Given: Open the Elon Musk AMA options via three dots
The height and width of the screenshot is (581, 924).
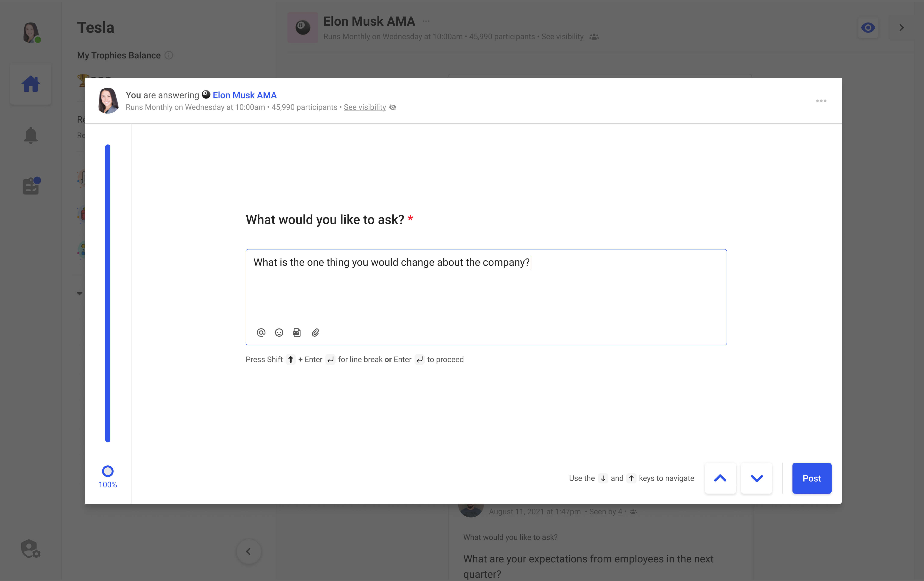Looking at the screenshot, I should [426, 21].
